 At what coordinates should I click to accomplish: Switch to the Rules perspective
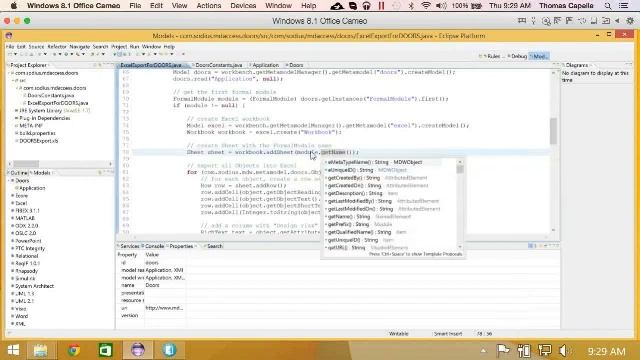[493, 56]
